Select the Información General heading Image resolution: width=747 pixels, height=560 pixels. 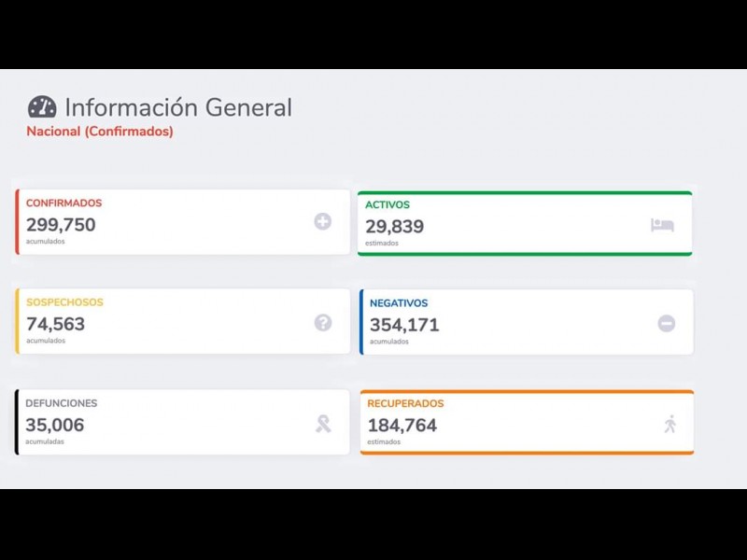point(178,107)
